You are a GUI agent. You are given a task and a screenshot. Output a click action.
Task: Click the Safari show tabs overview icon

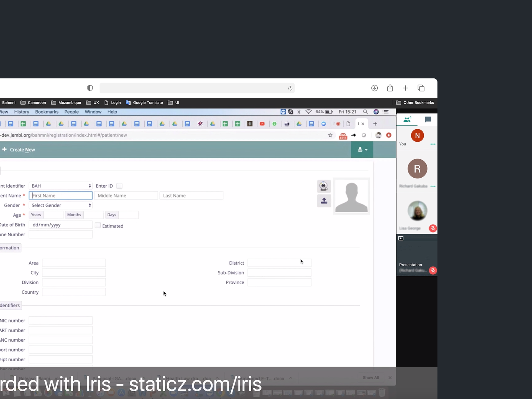(421, 88)
